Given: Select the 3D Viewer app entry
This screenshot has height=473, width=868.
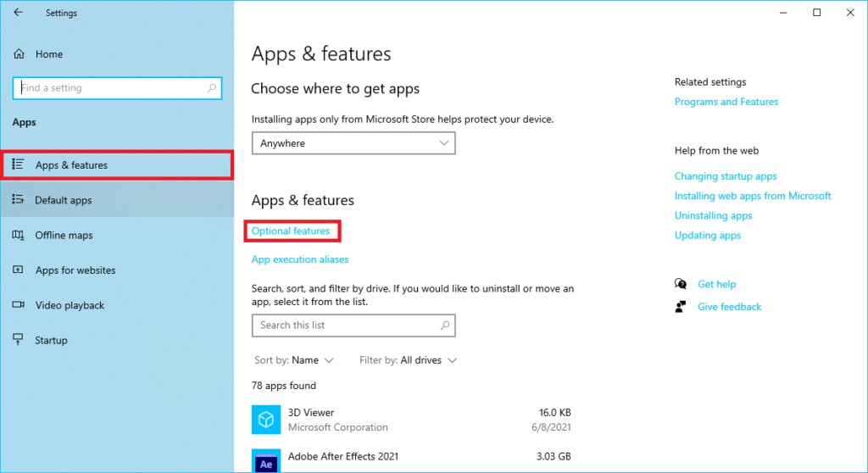Looking at the screenshot, I should [411, 420].
